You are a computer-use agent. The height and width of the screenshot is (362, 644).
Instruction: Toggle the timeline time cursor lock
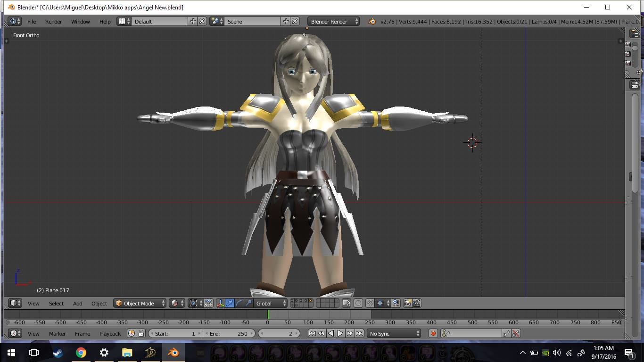[141, 334]
